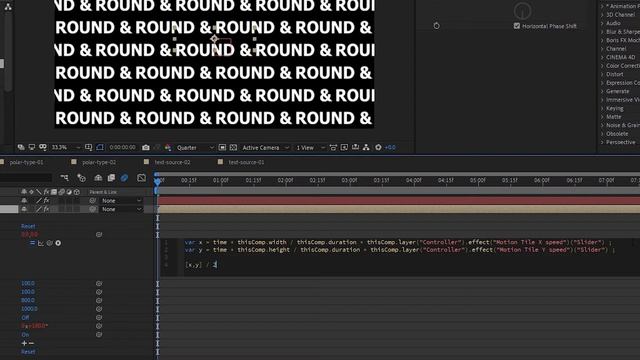Image resolution: width=640 pixels, height=360 pixels.
Task: Open the magnification 33.3% dropdown
Action: (66, 147)
